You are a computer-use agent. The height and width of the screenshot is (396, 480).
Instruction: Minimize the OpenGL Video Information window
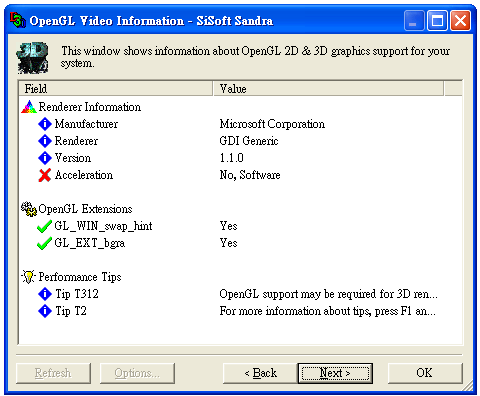pyautogui.click(x=414, y=21)
